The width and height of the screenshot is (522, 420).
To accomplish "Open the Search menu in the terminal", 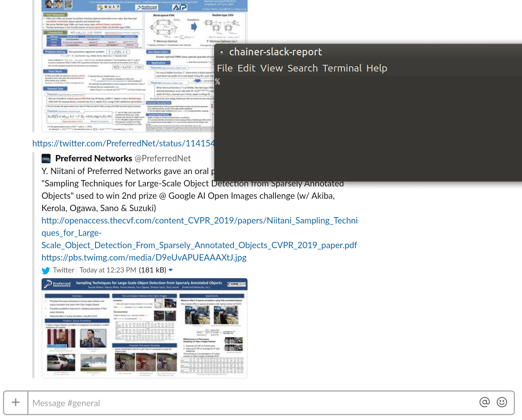I will [303, 68].
